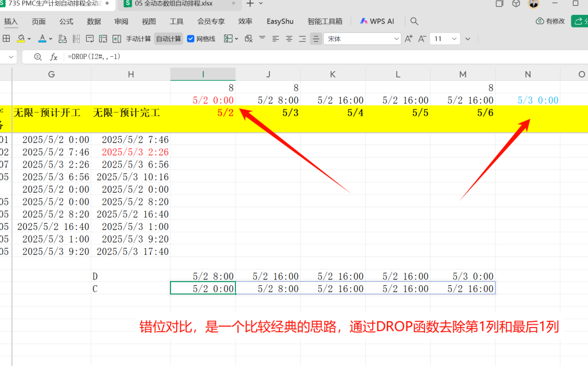Switch to 自动计算 automatic calculation

pyautogui.click(x=168, y=38)
